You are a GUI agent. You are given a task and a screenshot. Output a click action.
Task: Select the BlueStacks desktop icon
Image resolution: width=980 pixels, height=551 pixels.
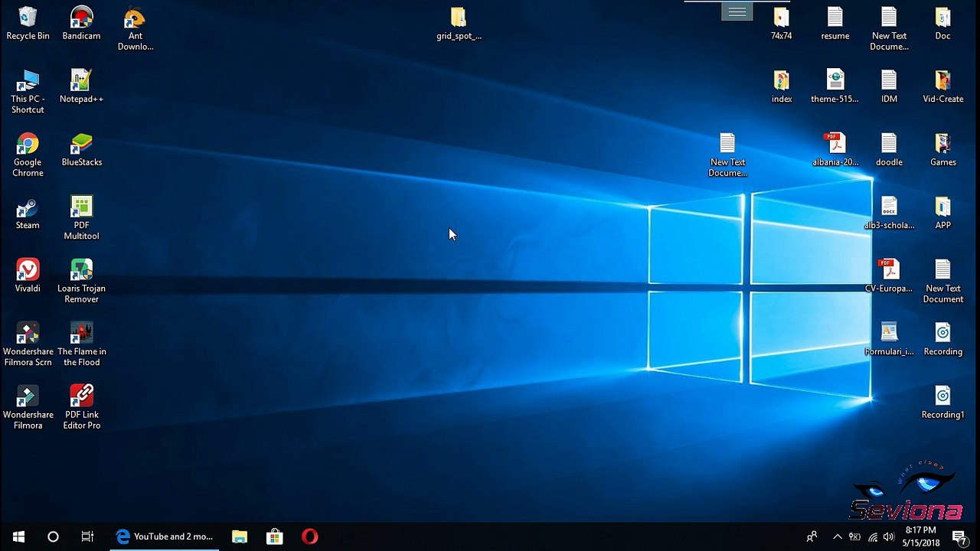pyautogui.click(x=81, y=150)
